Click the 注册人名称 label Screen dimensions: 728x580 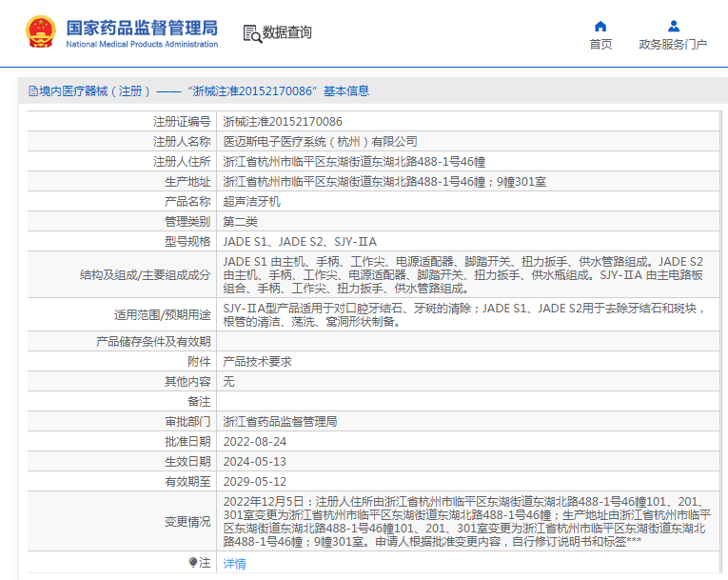[x=182, y=142]
